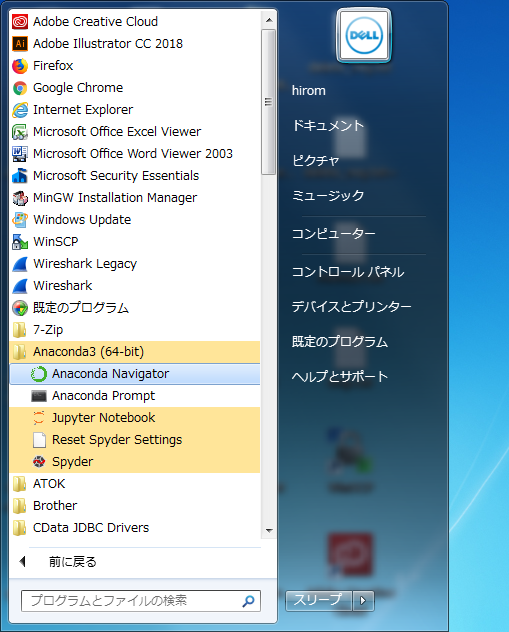The width and height of the screenshot is (509, 632).
Task: Click the scrollbar down arrow
Action: tap(269, 530)
